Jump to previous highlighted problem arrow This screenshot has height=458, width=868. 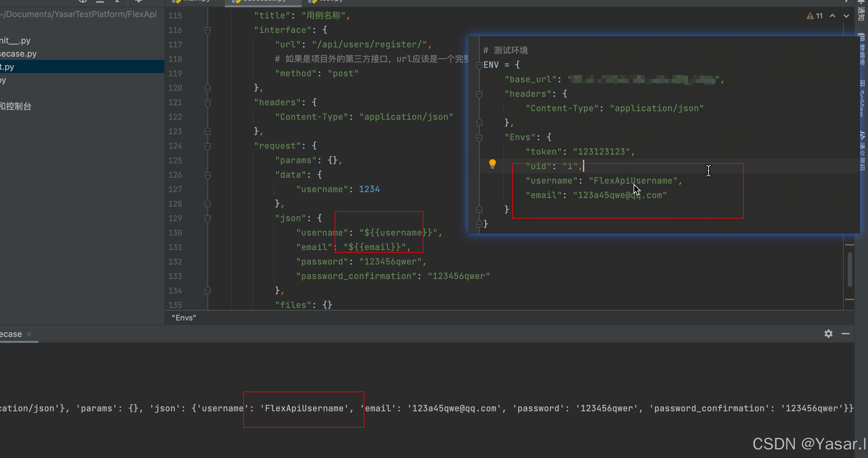[832, 16]
